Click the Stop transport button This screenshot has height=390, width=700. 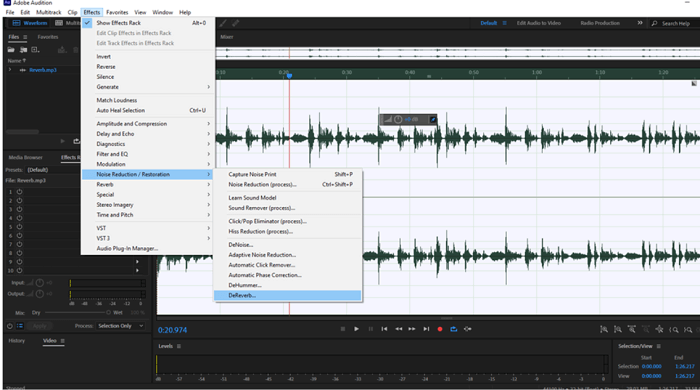[343, 329]
